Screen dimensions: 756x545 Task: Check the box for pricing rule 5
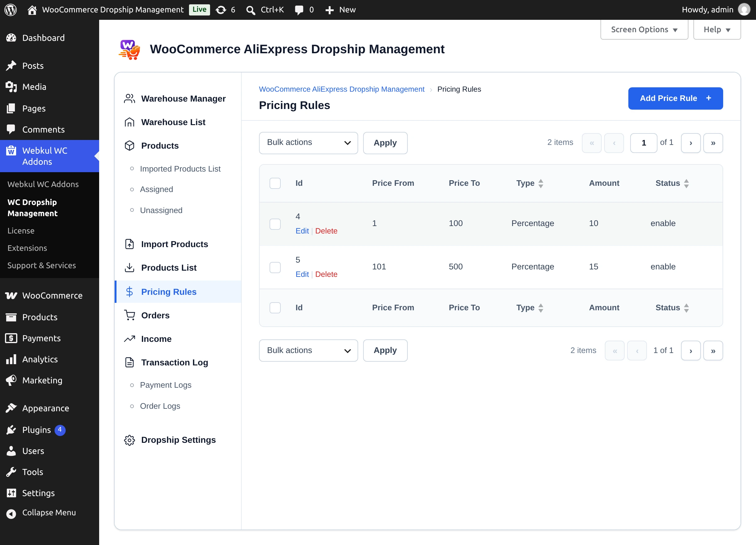[275, 267]
